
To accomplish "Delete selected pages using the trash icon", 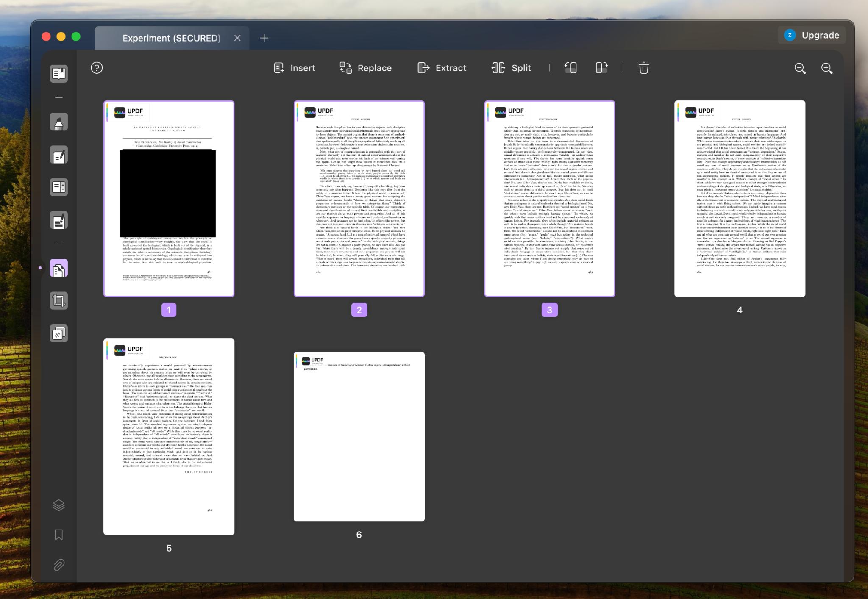I will [x=643, y=68].
